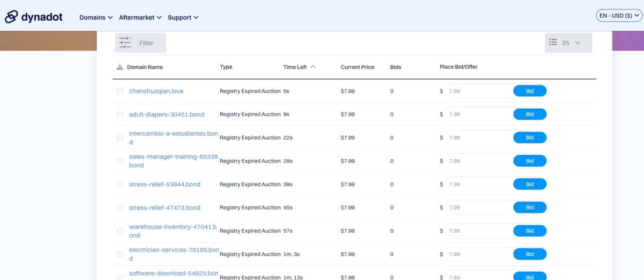644x280 pixels.
Task: Click bid amount field for adult-diapers-30451.bond
Action: click(478, 114)
